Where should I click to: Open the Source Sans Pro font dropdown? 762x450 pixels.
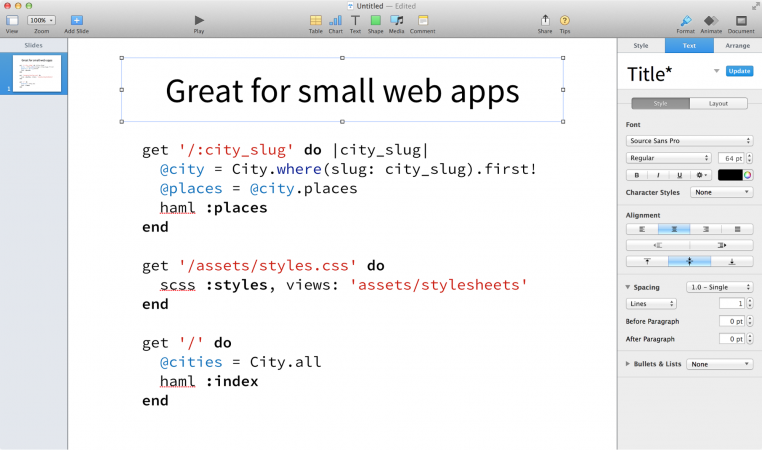[x=689, y=141]
